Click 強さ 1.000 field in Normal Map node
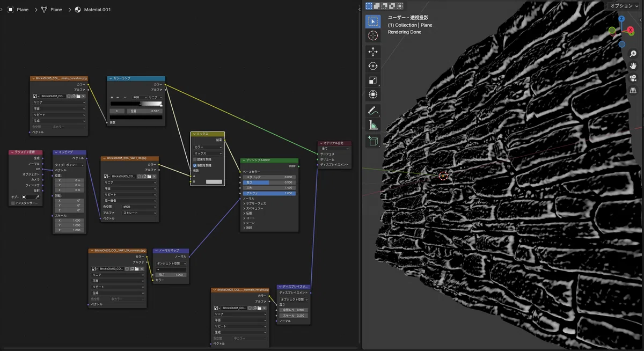 pyautogui.click(x=171, y=274)
